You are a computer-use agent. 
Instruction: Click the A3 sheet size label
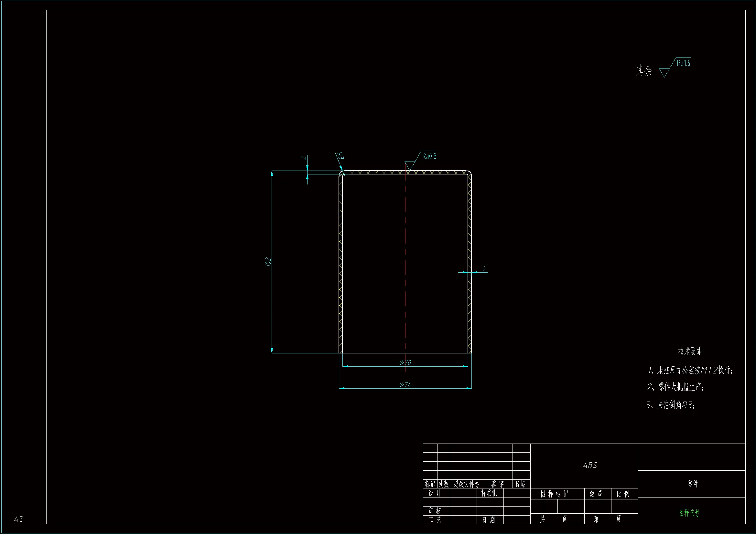point(18,519)
